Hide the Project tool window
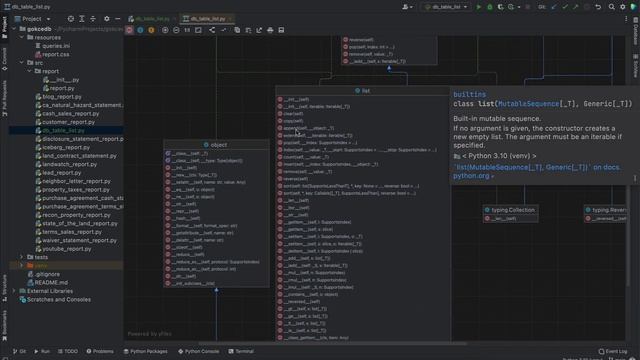Image resolution: width=640 pixels, height=360 pixels. tap(118, 19)
